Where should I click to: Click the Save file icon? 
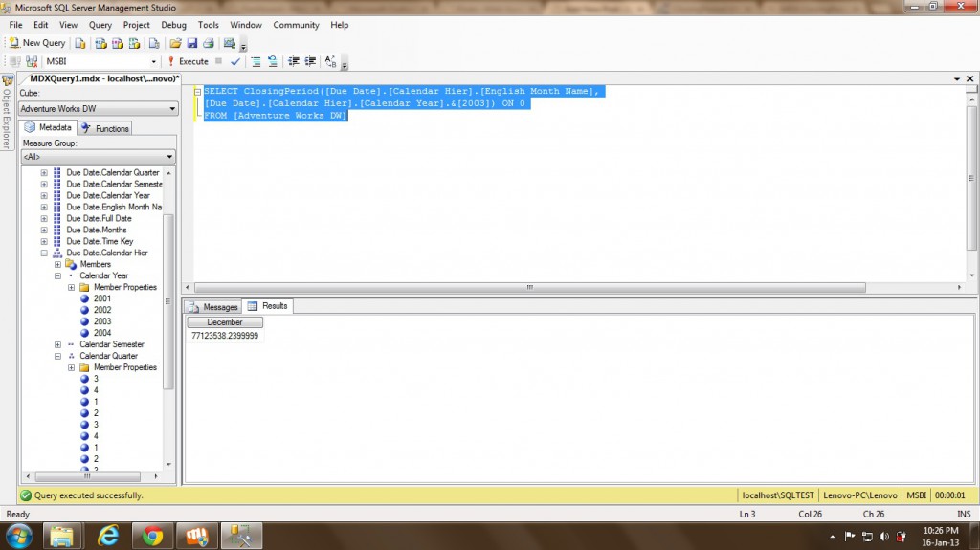coord(191,43)
